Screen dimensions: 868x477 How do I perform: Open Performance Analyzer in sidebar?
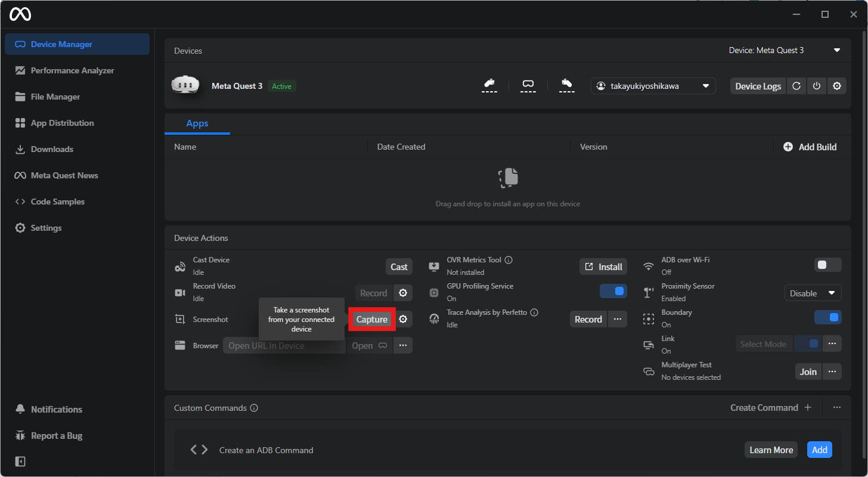click(72, 70)
